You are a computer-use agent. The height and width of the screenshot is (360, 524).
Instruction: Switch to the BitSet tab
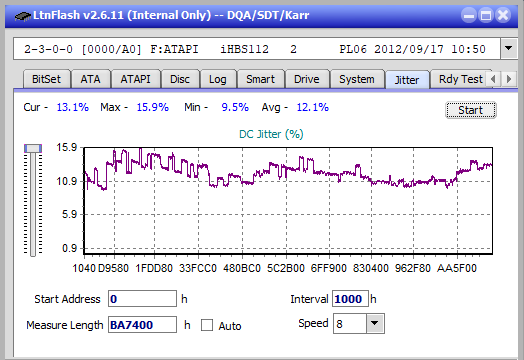click(x=46, y=79)
